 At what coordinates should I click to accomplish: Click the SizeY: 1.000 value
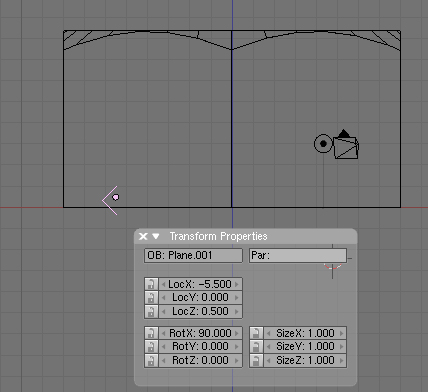click(x=305, y=347)
